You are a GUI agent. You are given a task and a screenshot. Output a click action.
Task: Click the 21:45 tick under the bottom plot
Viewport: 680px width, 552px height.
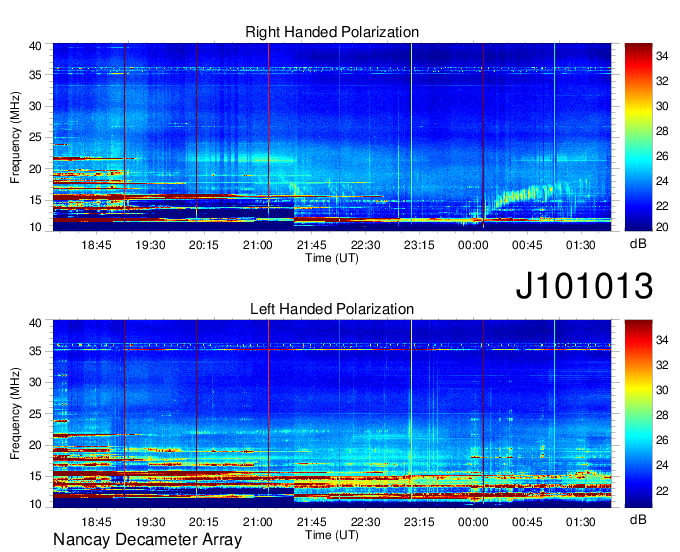point(311,522)
